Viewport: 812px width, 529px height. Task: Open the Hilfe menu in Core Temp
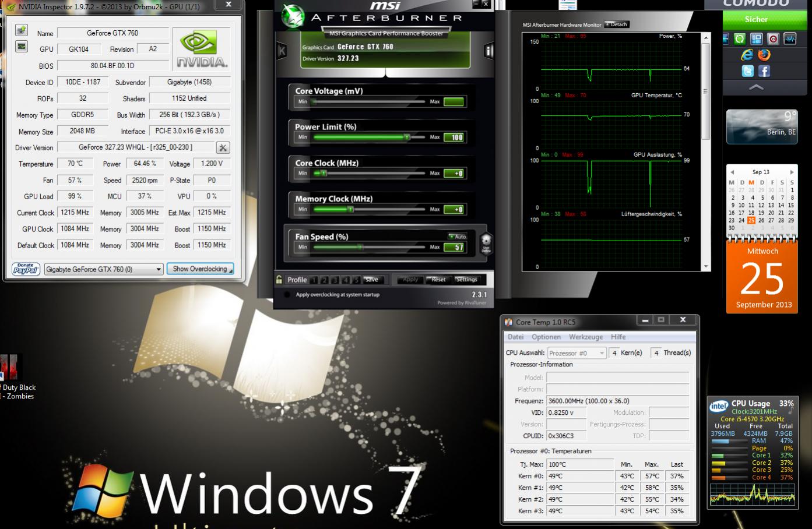click(618, 337)
